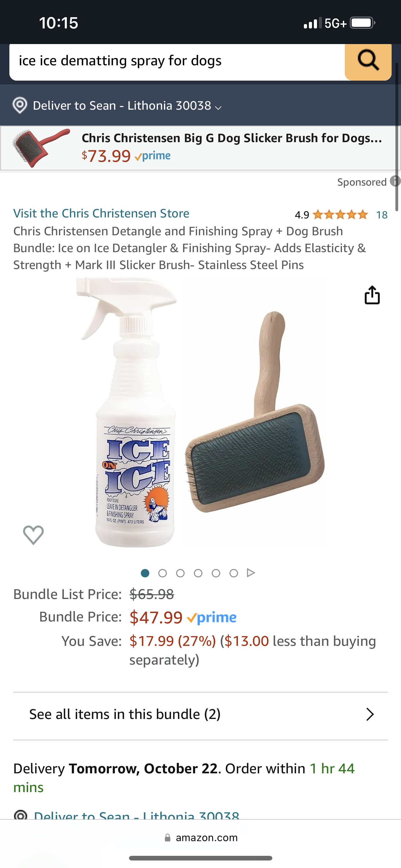The height and width of the screenshot is (868, 401).
Task: Select the second image carousel dot
Action: [x=163, y=573]
